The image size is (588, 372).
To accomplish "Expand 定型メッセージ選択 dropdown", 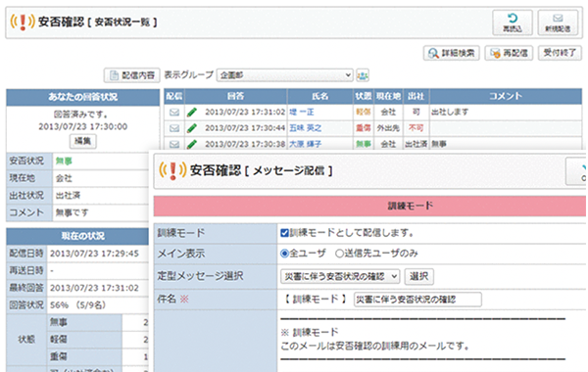I will tap(340, 276).
